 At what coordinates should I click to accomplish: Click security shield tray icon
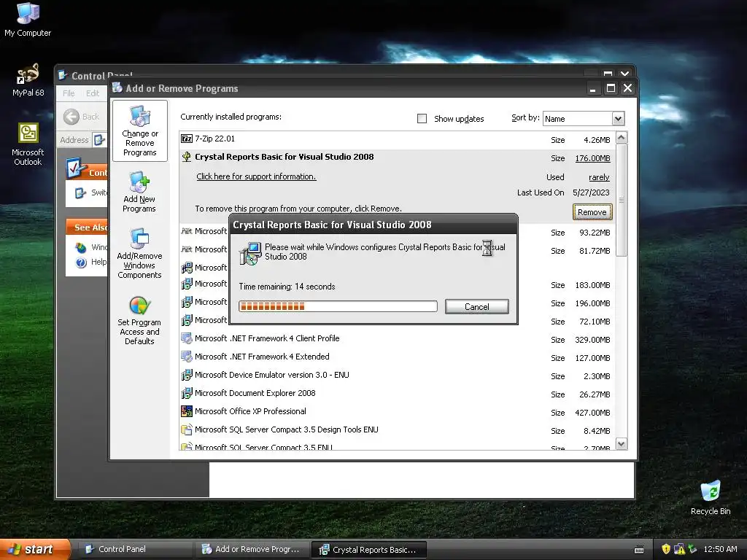pyautogui.click(x=666, y=549)
